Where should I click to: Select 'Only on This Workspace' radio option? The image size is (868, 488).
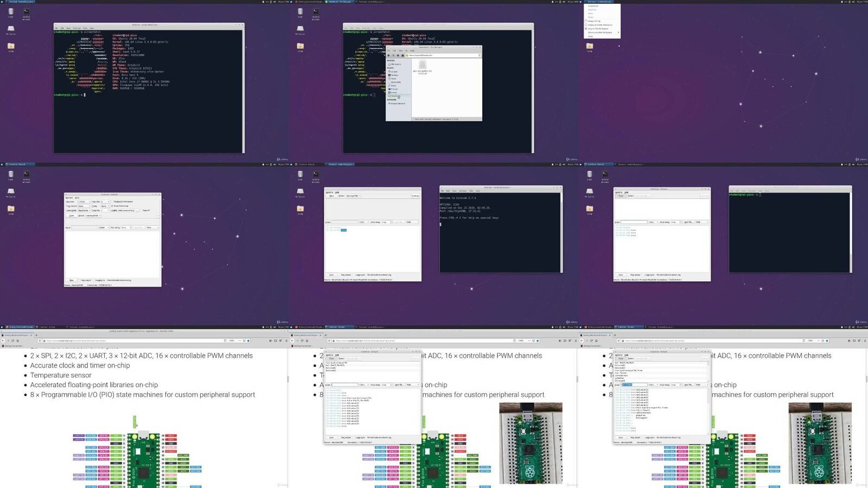coord(586,29)
